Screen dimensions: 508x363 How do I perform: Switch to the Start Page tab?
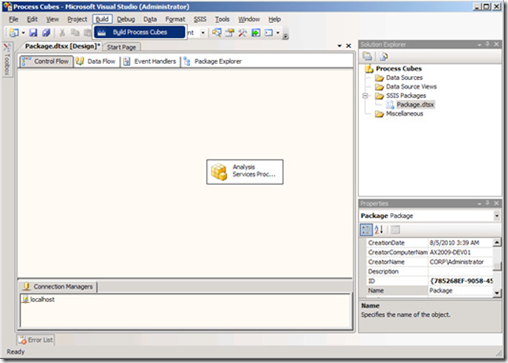click(x=121, y=47)
